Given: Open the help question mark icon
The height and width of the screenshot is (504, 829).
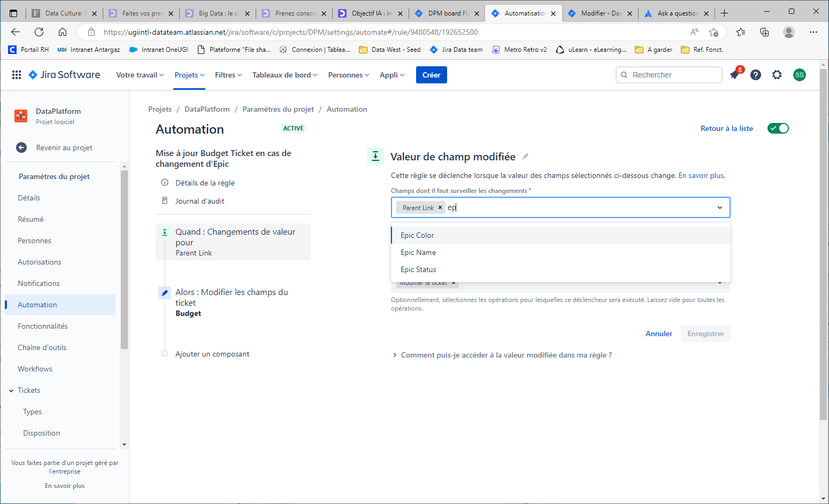Looking at the screenshot, I should tap(756, 75).
